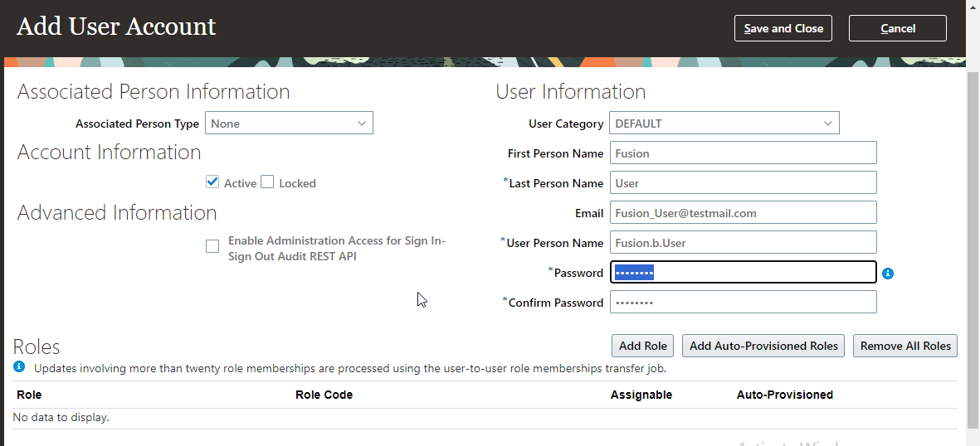Viewport: 980px width, 446px height.
Task: Open the Associated Person Type dropdown
Action: [289, 123]
